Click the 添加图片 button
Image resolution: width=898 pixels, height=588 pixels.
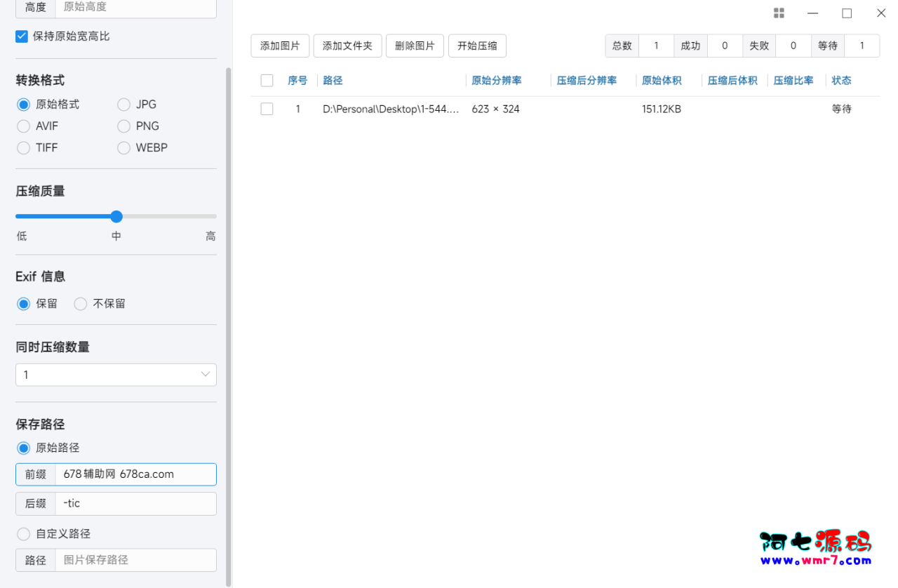pos(280,46)
